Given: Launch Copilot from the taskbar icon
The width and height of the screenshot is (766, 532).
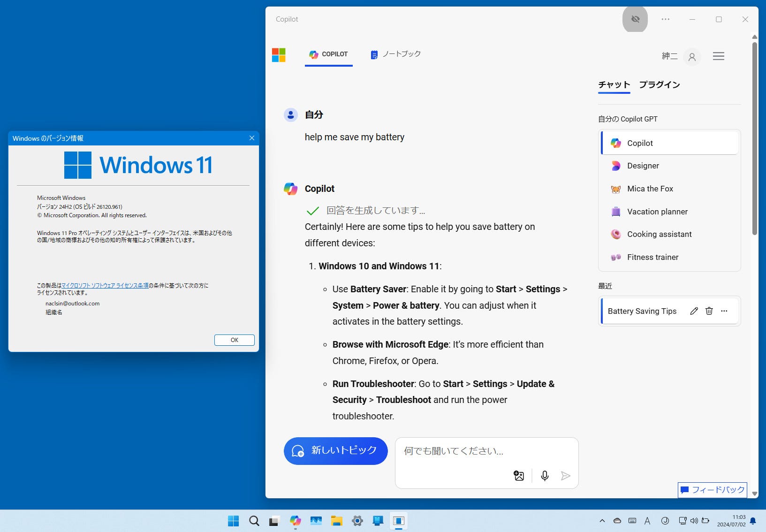Looking at the screenshot, I should (x=295, y=521).
